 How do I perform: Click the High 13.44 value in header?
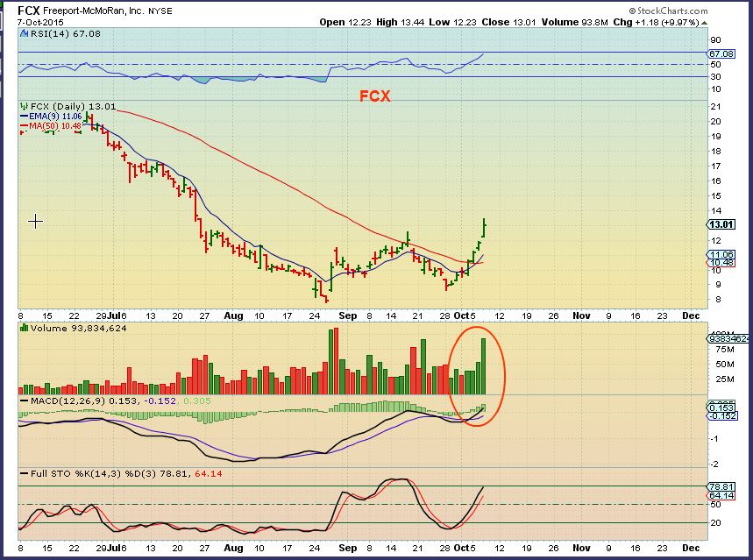[x=400, y=22]
